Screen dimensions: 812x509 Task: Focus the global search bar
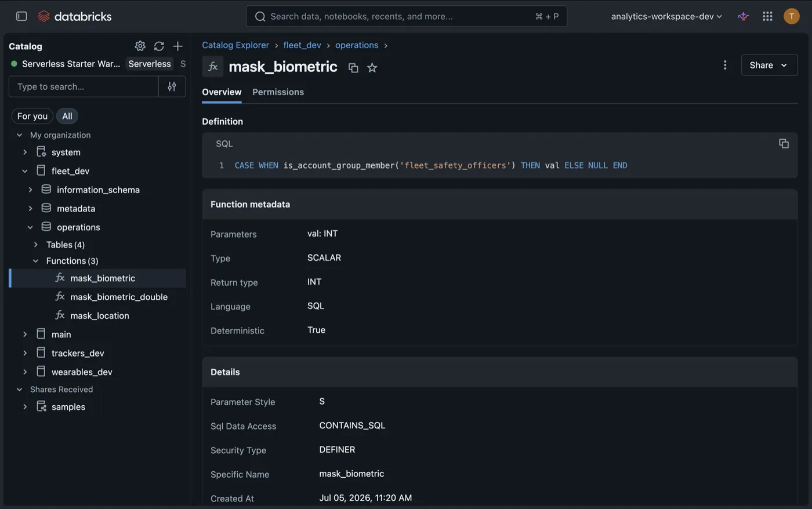click(x=407, y=16)
